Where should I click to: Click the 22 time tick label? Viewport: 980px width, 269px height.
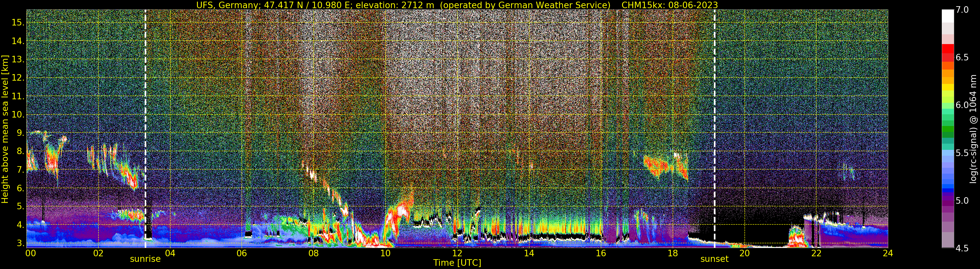coord(816,253)
